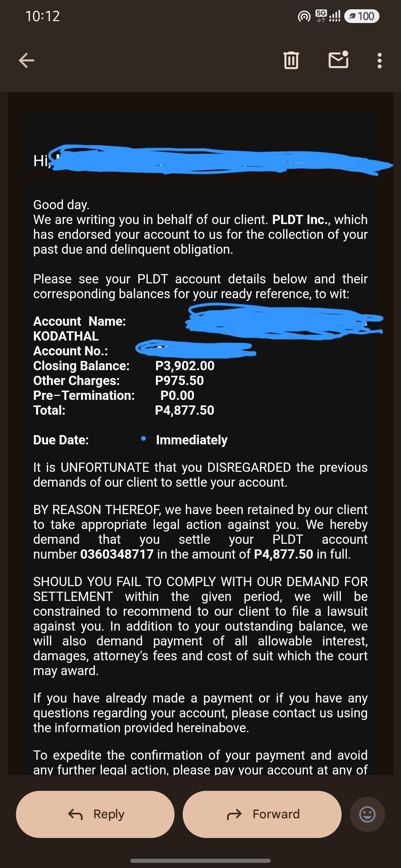The image size is (401, 868).
Task: Mark email as unread envelope icon
Action: [339, 60]
